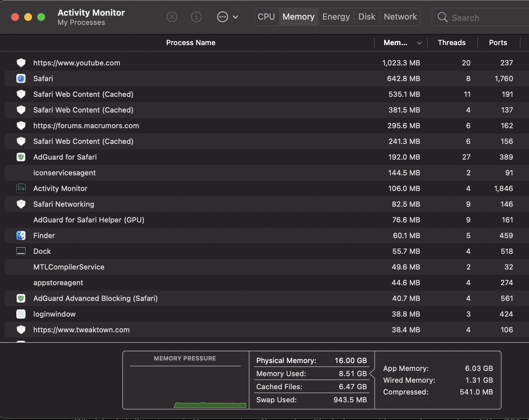The height and width of the screenshot is (420, 529).
Task: Click the App Memory 6.03 GB value
Action: tap(479, 368)
